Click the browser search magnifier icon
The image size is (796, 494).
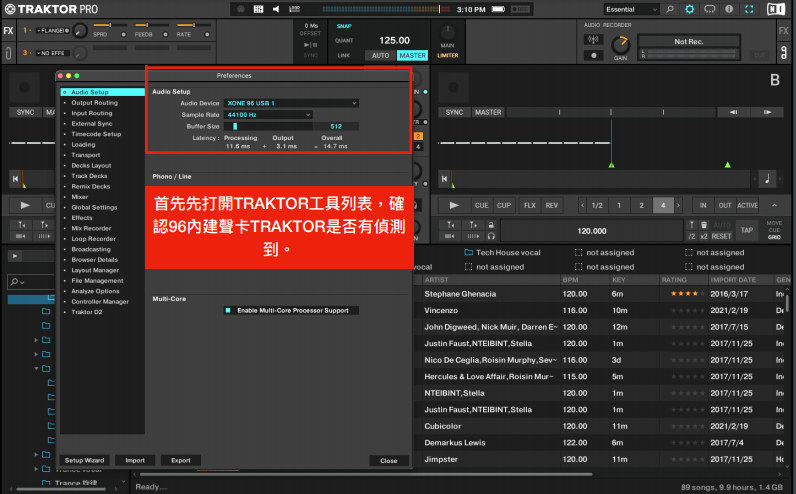tap(14, 281)
